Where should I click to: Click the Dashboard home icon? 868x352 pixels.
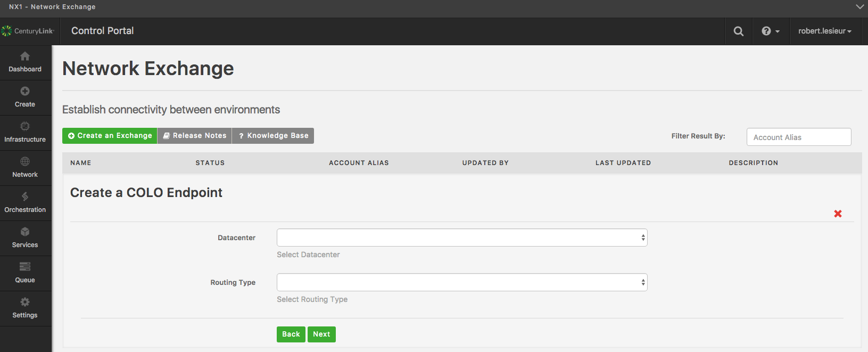pos(25,56)
